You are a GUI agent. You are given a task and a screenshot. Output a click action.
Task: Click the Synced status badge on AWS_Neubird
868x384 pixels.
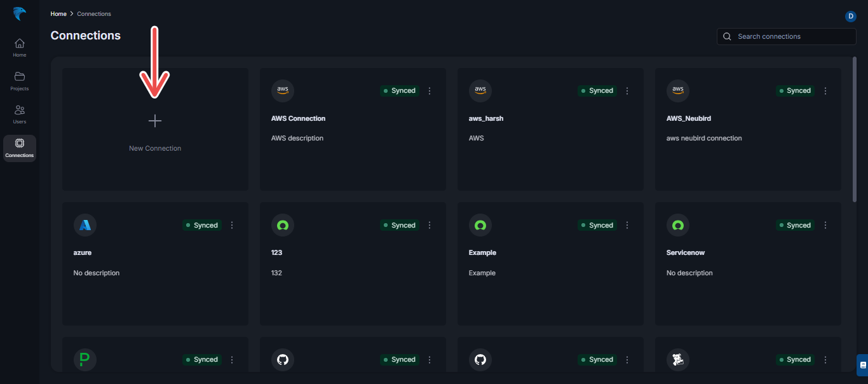[x=795, y=90]
